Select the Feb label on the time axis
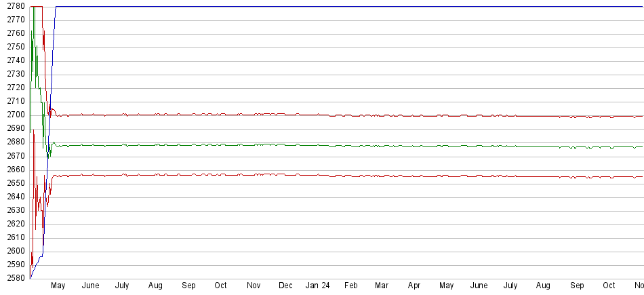Screen dimensions: 644x295 click(350, 286)
